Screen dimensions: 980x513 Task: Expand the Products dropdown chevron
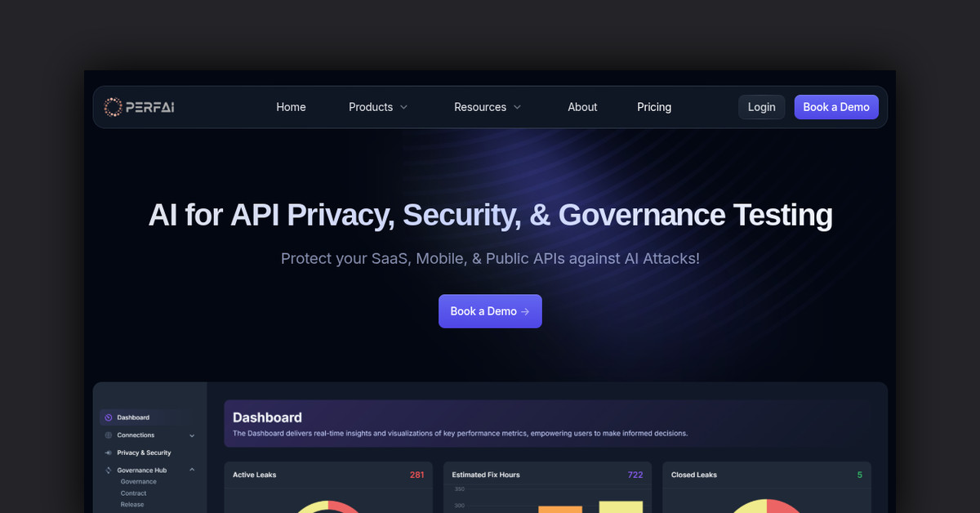(403, 107)
